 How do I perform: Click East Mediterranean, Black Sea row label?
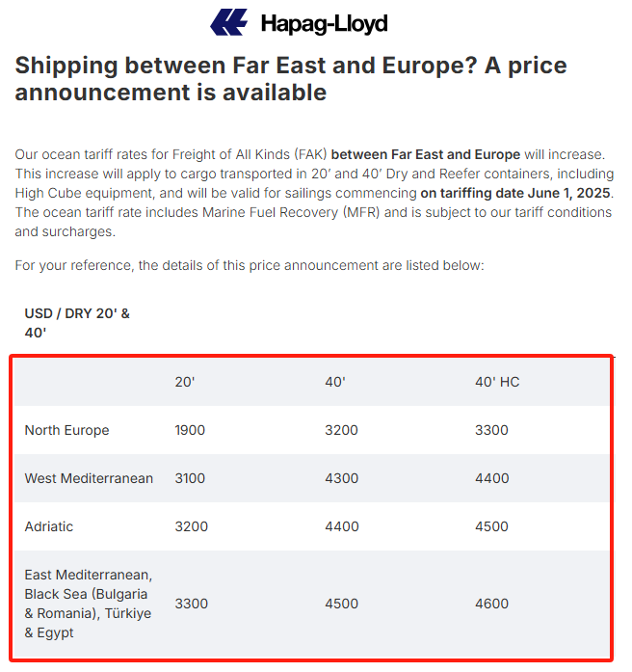88,604
